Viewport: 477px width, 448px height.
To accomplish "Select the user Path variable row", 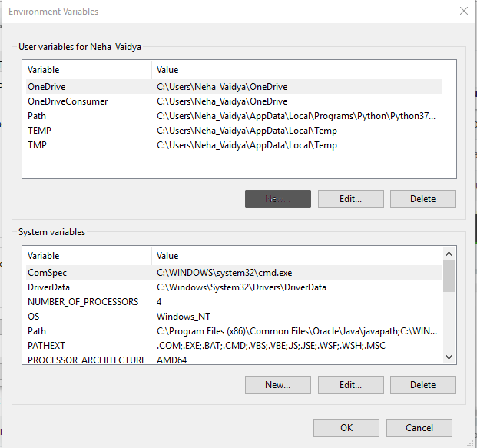I will [x=37, y=116].
